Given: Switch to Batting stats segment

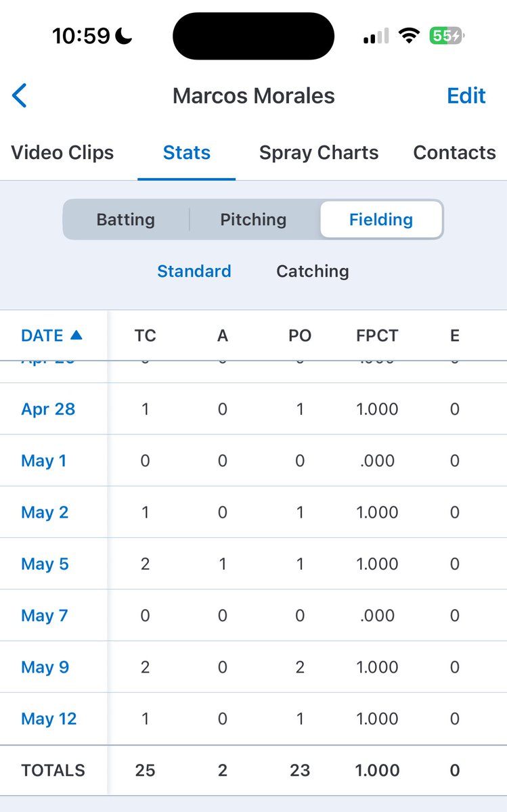Looking at the screenshot, I should tap(126, 219).
